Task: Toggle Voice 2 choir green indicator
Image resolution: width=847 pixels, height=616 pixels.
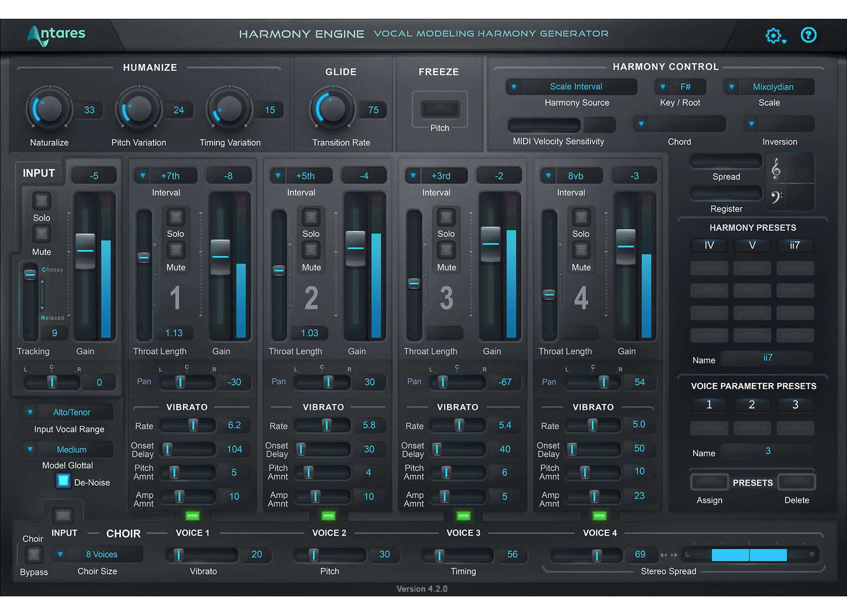Action: pos(329,516)
